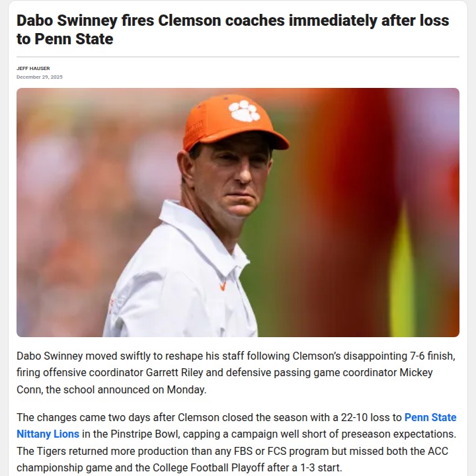
Task: Click author name Jeff Hauser
Action: point(33,68)
